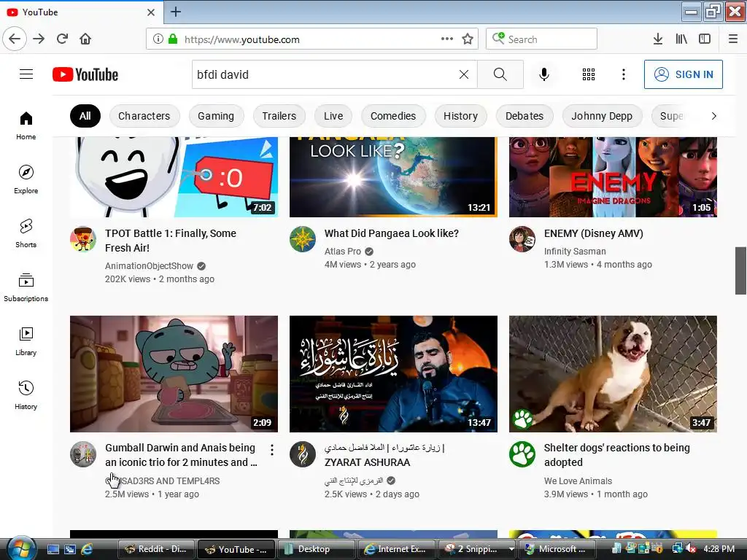Image resolution: width=747 pixels, height=560 pixels.
Task: Open the browser downloads arrow
Action: click(x=657, y=39)
